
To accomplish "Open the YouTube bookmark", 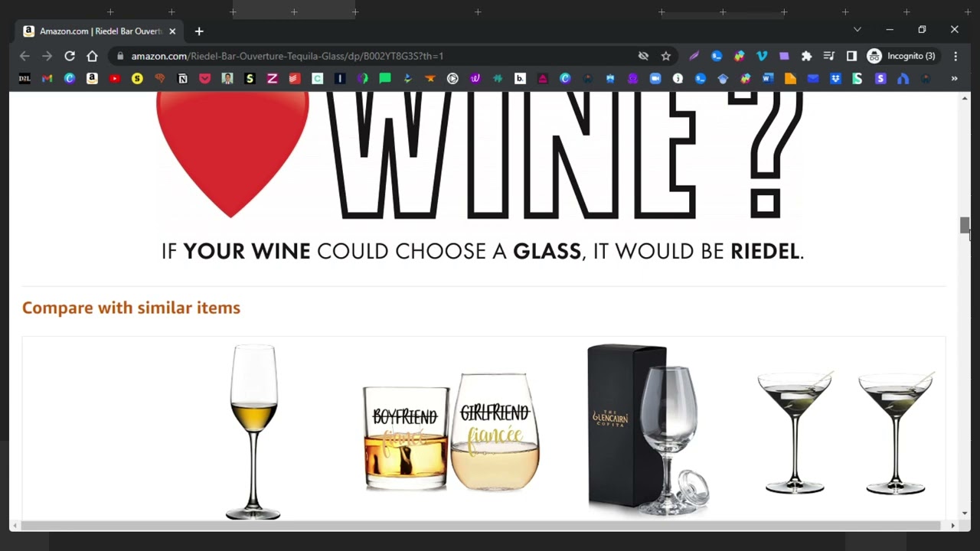I will coord(114,78).
